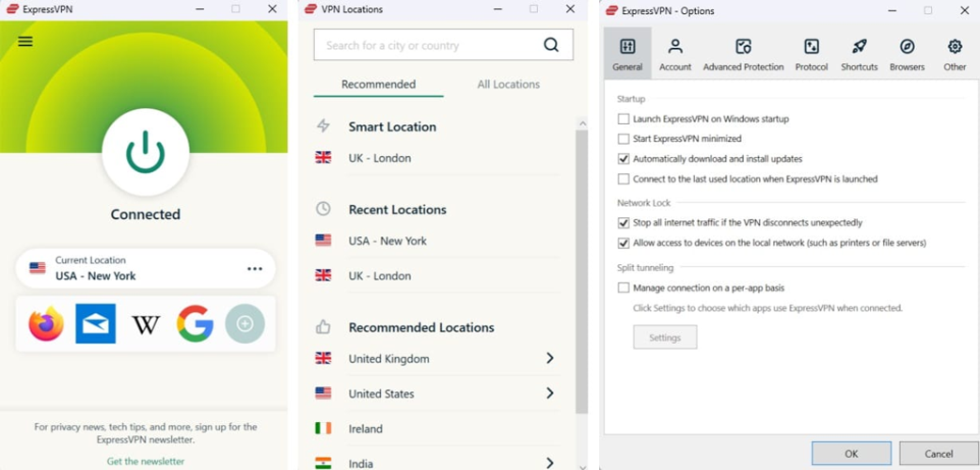Add a new shortcut with plus icon
Viewport: 980px width, 470px height.
click(245, 324)
